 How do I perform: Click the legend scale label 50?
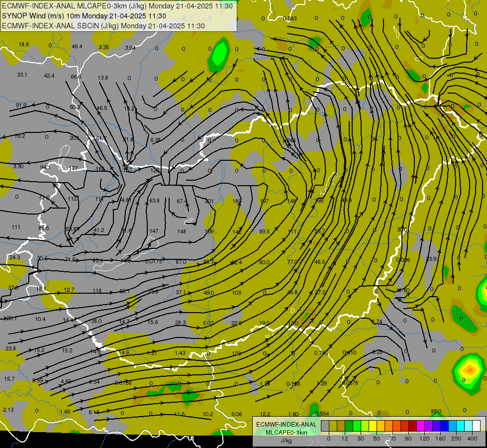click(x=376, y=439)
